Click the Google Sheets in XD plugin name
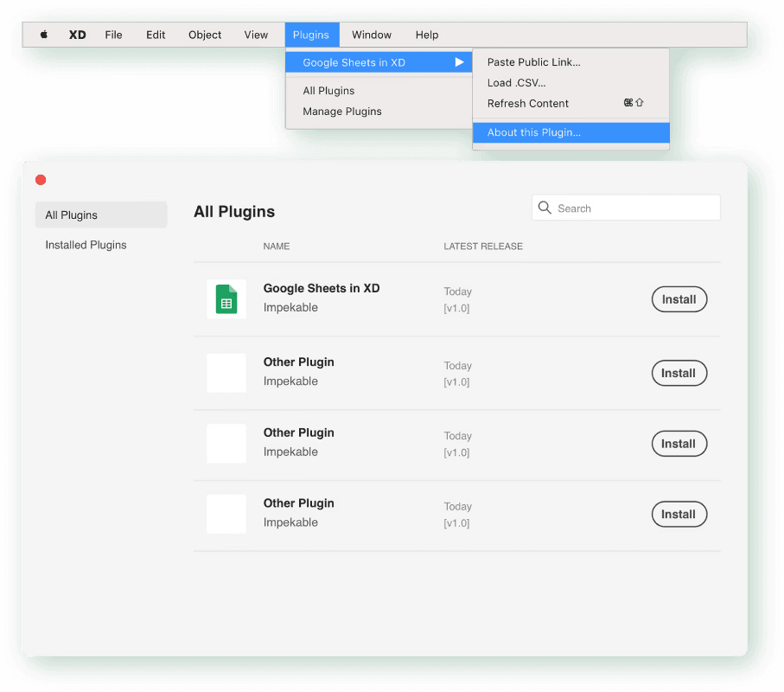 coord(322,288)
